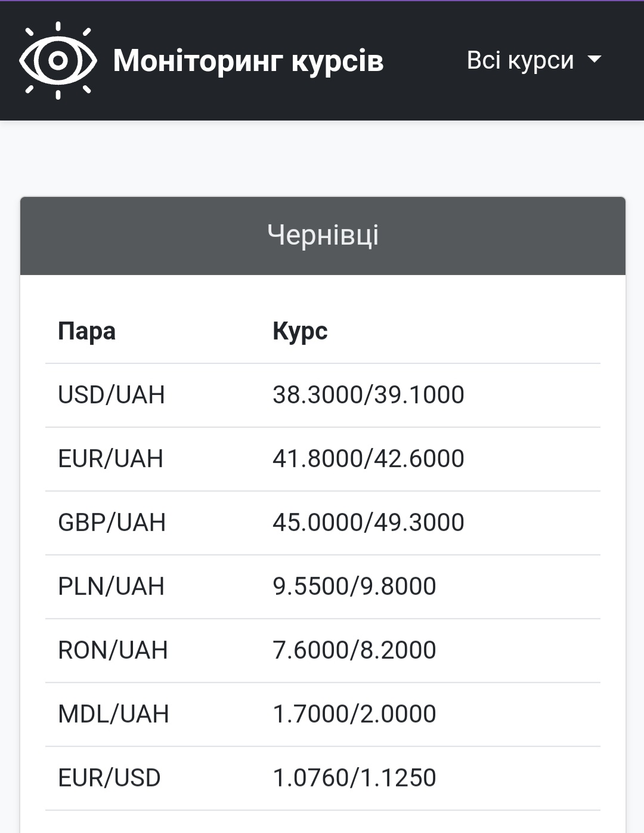Click the 1.7000/2.0000 rate value
The image size is (644, 833).
click(354, 714)
